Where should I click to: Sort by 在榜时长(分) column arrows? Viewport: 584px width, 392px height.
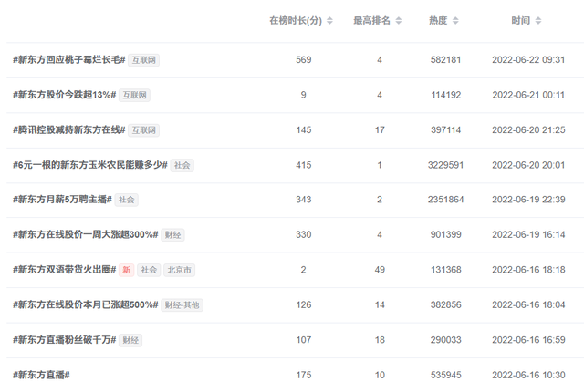329,21
